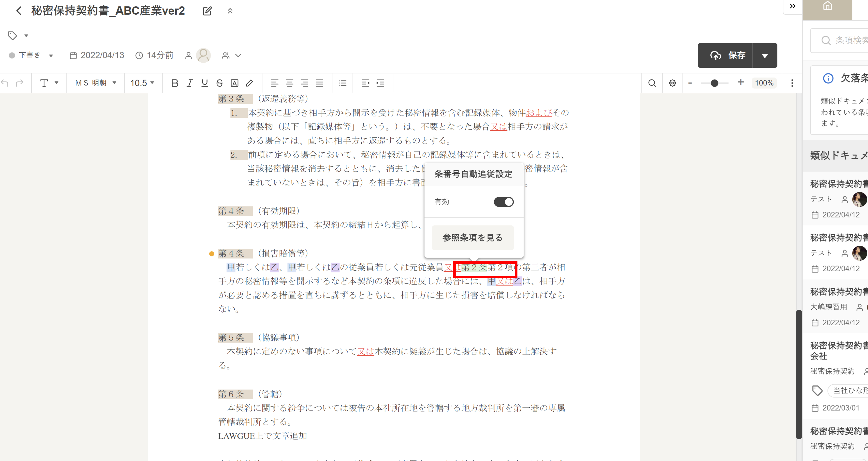Open the three-dot more options menu
Viewport: 868px width, 461px height.
coord(792,83)
